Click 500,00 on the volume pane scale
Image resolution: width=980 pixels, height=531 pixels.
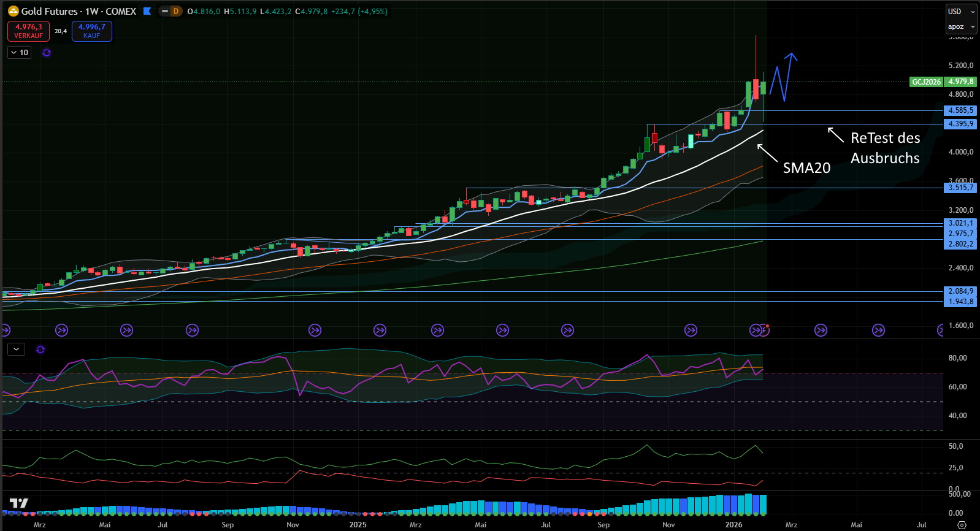click(x=959, y=494)
